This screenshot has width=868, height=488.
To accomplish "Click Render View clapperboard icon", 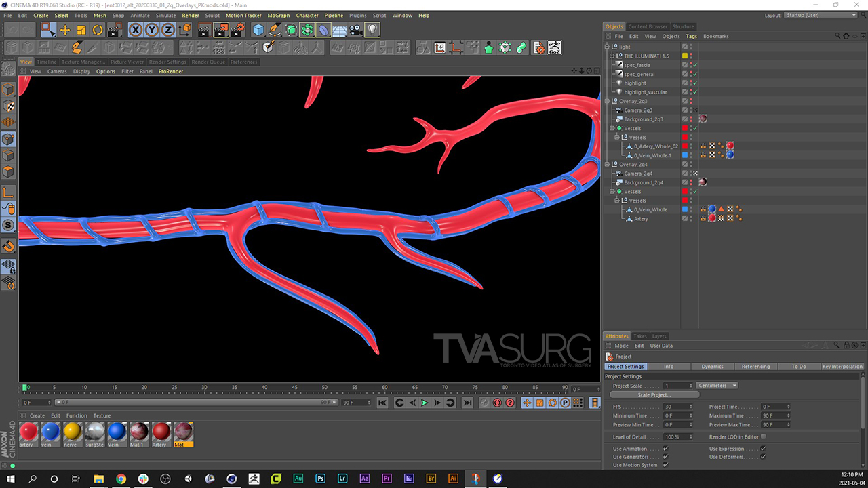I will click(x=204, y=30).
